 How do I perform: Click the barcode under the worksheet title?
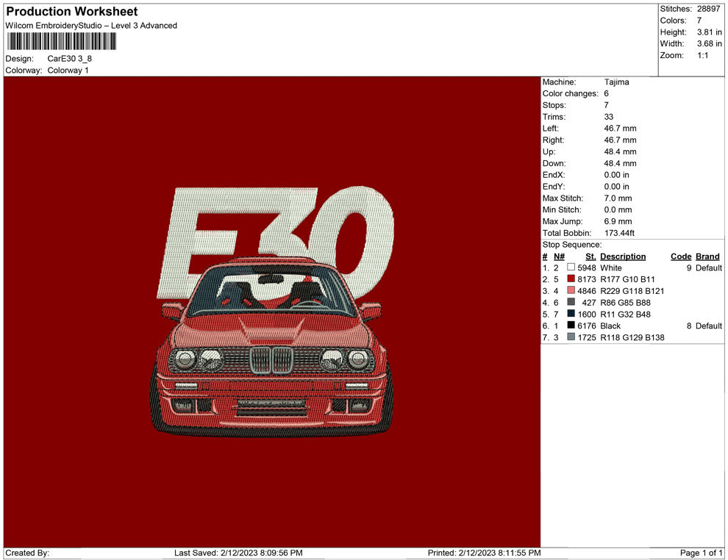(x=61, y=41)
